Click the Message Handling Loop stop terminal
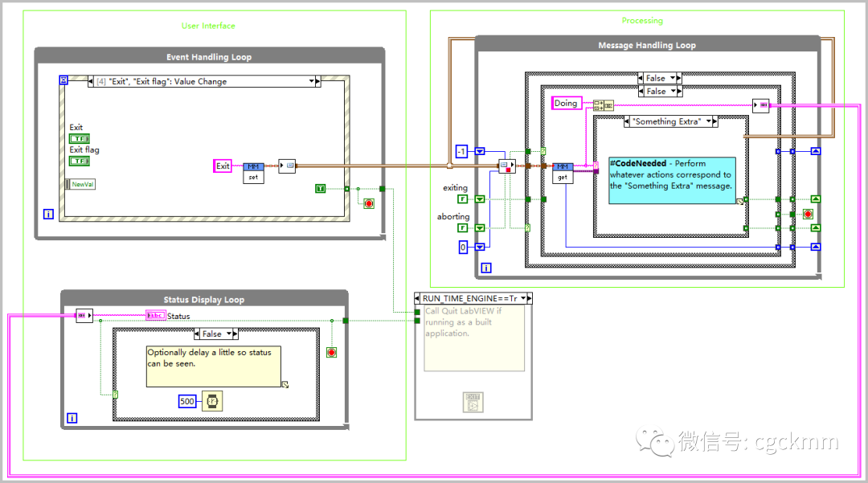 808,214
